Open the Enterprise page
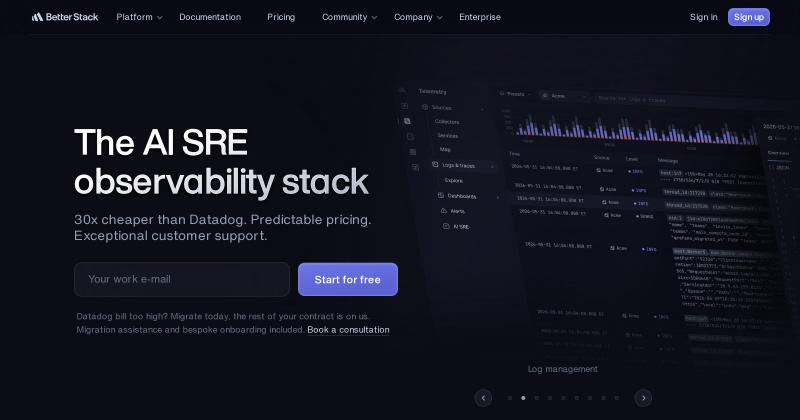Screen dimensions: 800x420 (480, 17)
